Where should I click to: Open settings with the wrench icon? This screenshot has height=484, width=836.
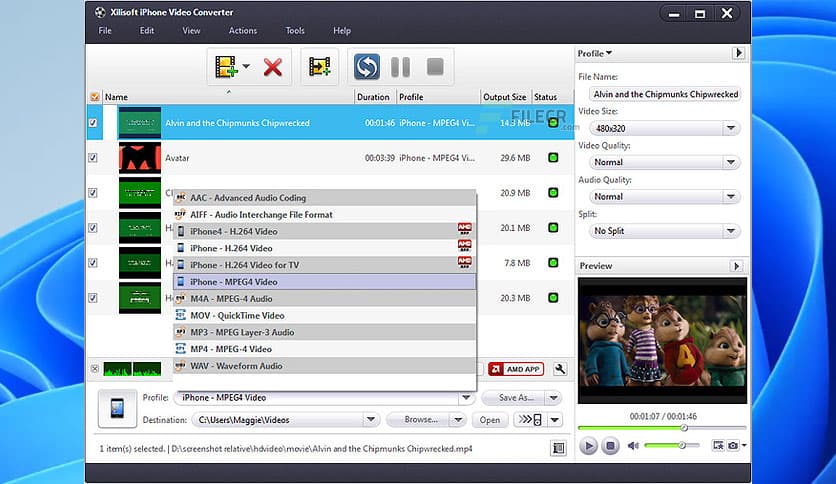pyautogui.click(x=560, y=369)
